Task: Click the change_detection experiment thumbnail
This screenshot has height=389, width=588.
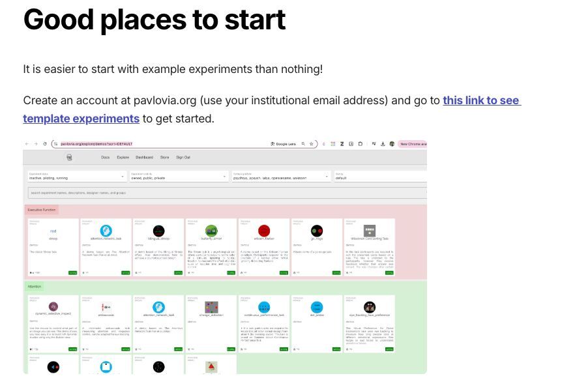Action: (x=211, y=308)
